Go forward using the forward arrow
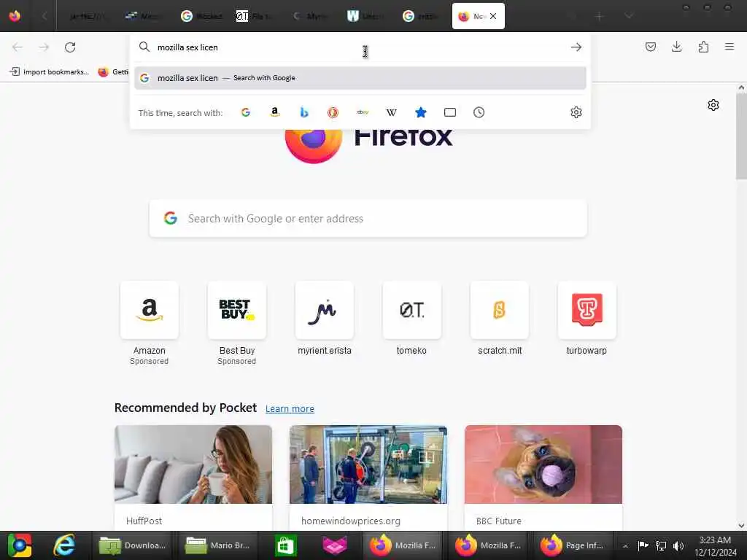 [x=44, y=47]
